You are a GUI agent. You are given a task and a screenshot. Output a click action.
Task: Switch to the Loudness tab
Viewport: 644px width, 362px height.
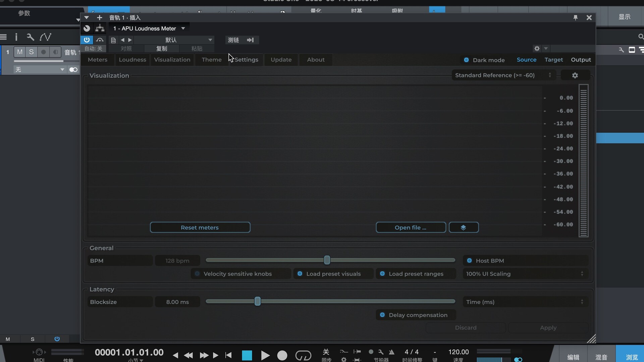[x=132, y=60]
